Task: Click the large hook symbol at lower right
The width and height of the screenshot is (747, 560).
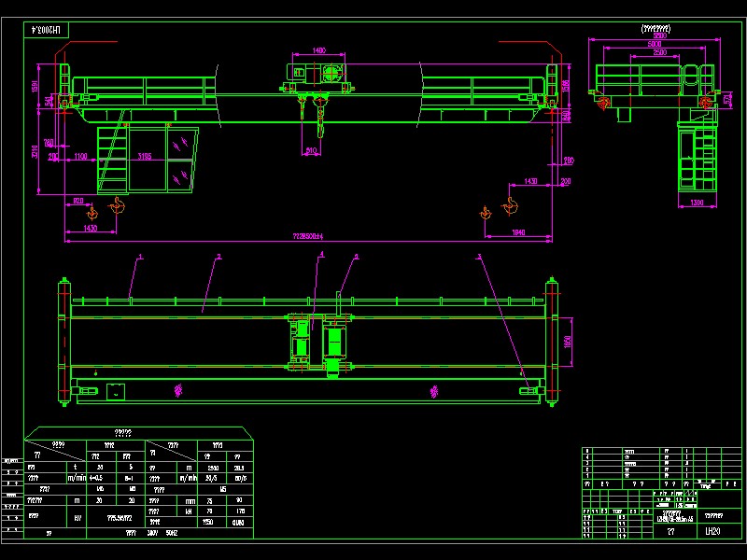Action: point(510,206)
